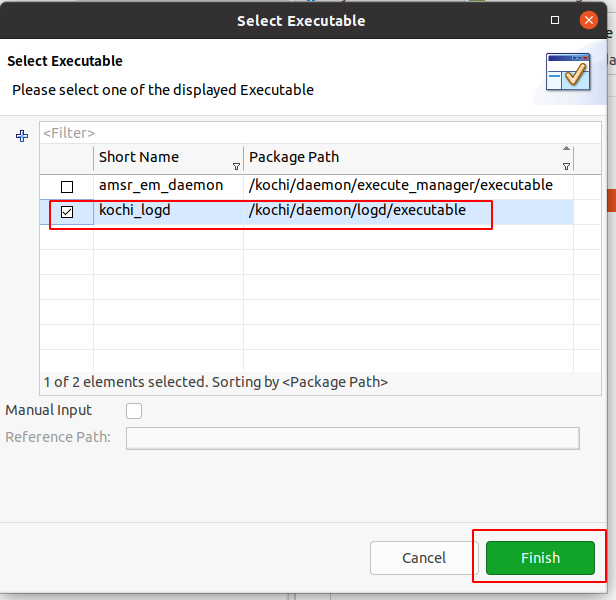
Task: Open the Package Path column filter funnel
Action: (x=566, y=167)
